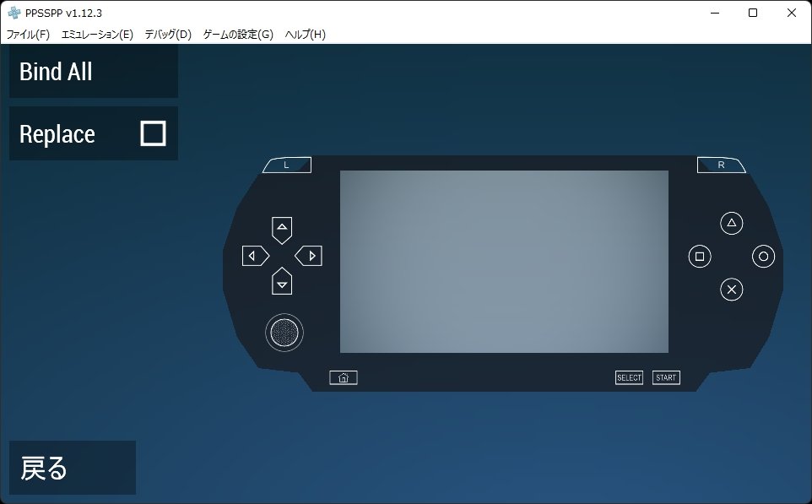Open the ファイル(F) menu

click(28, 34)
